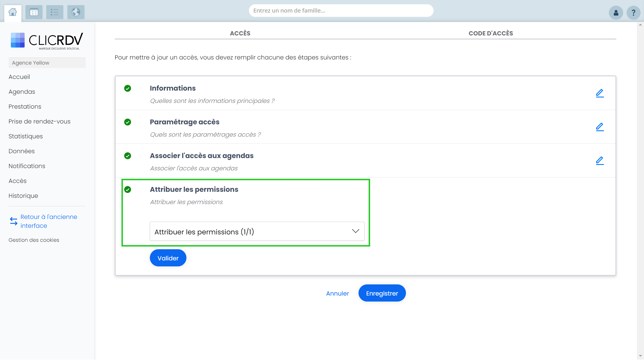644x361 pixels.
Task: Edit Associer l'accès aux agendas pencil icon
Action: (x=600, y=161)
